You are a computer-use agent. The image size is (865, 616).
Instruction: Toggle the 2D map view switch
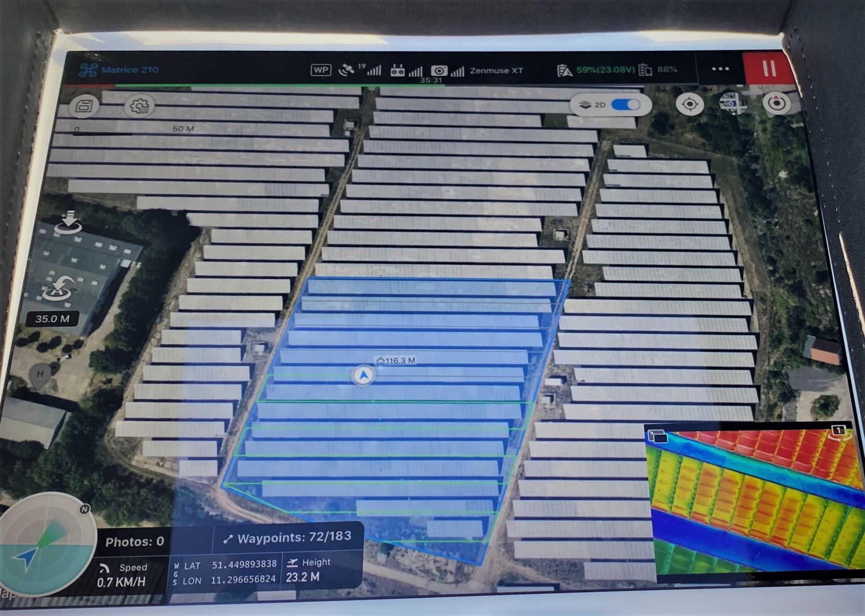pyautogui.click(x=625, y=105)
